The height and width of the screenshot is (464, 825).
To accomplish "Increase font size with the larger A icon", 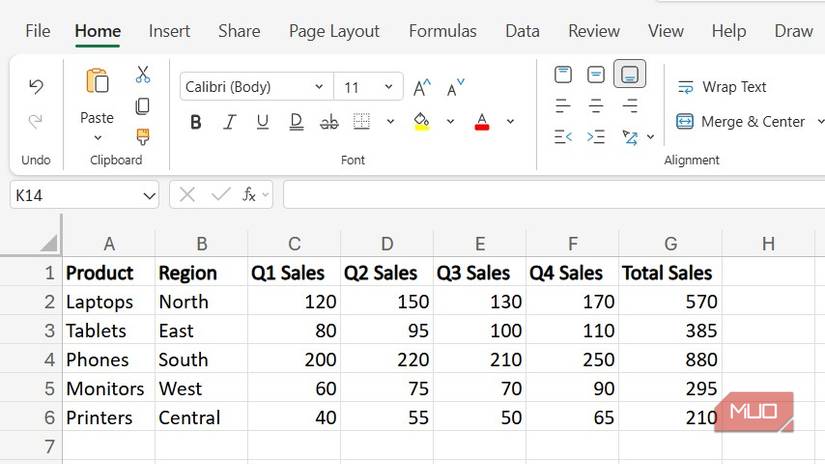I will pos(421,88).
